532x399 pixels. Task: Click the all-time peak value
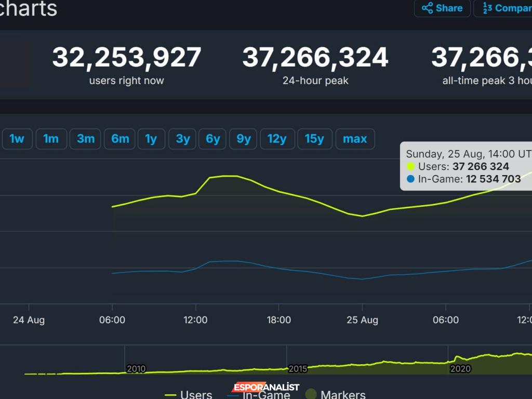(482, 57)
